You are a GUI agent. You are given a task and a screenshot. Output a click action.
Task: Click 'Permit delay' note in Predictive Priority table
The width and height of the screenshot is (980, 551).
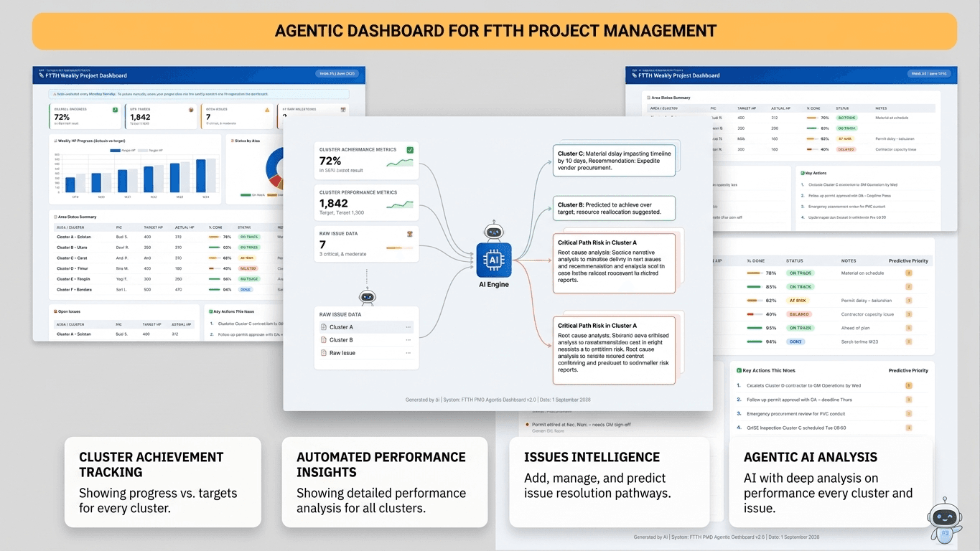(866, 301)
